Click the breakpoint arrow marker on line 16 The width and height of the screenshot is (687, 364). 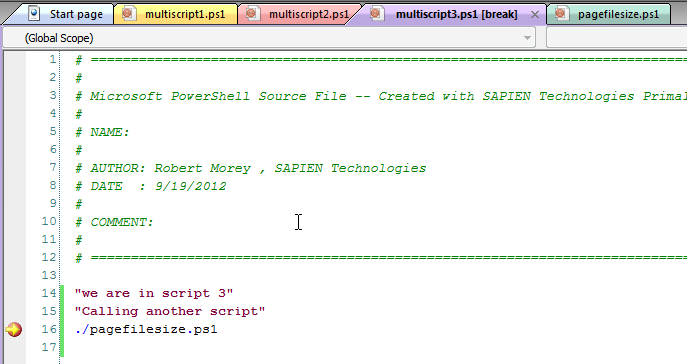14,329
